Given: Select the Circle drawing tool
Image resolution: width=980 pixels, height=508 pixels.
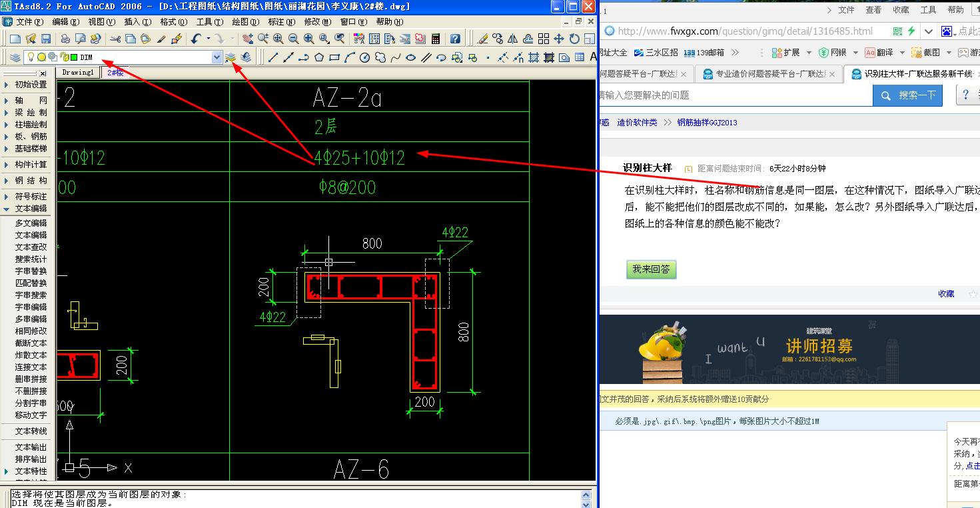Looking at the screenshot, I should pos(364,57).
